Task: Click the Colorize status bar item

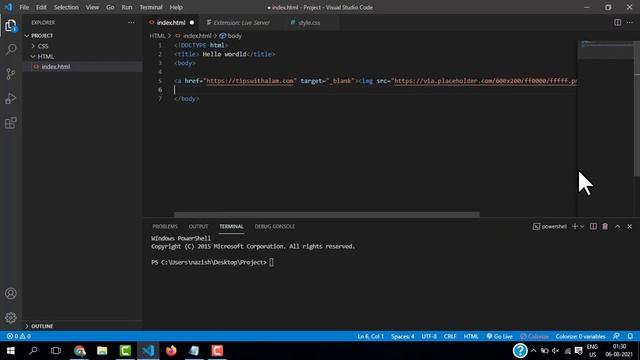Action: point(534,336)
